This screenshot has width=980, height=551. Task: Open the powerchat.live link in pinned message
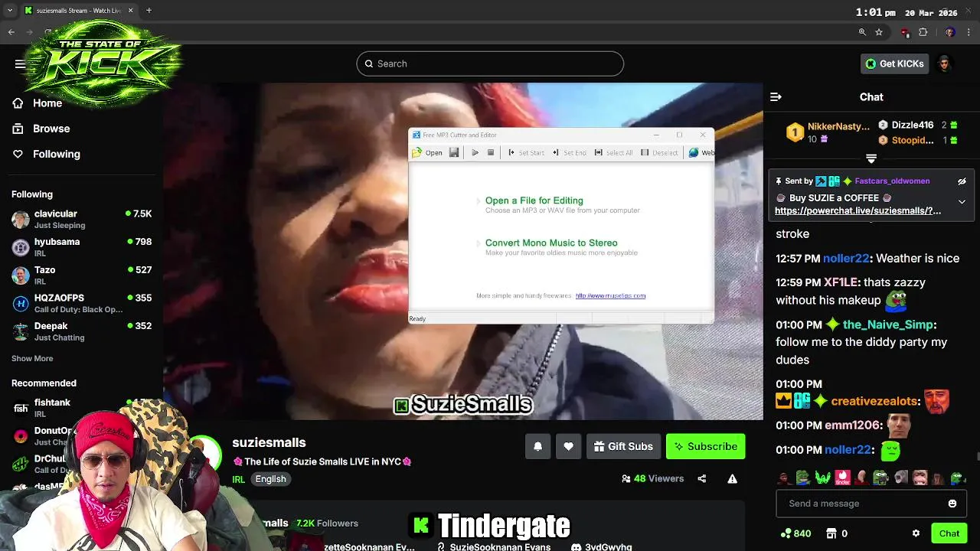pos(857,210)
